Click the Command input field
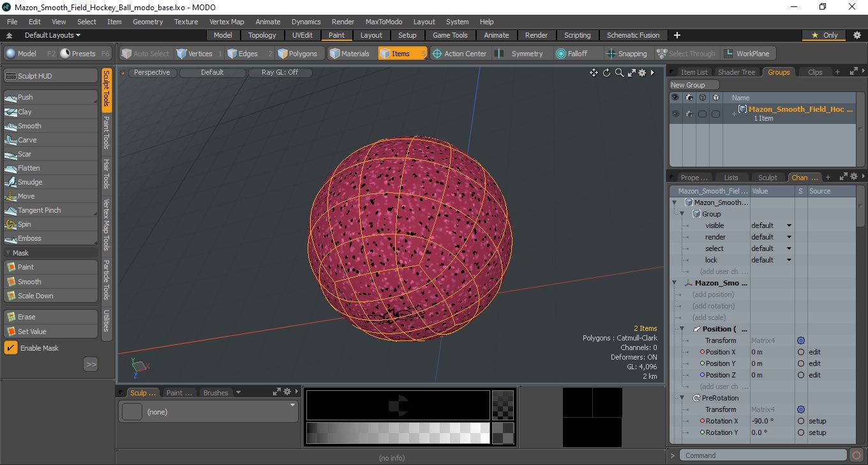Image resolution: width=868 pixels, height=465 pixels. (764, 455)
